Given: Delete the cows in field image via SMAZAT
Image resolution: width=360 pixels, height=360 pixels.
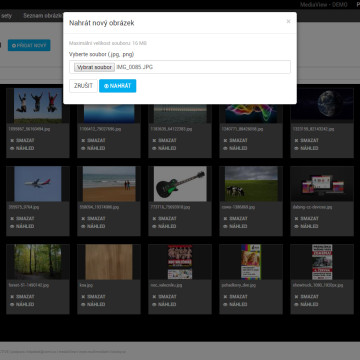Looking at the screenshot, I should (235, 218).
